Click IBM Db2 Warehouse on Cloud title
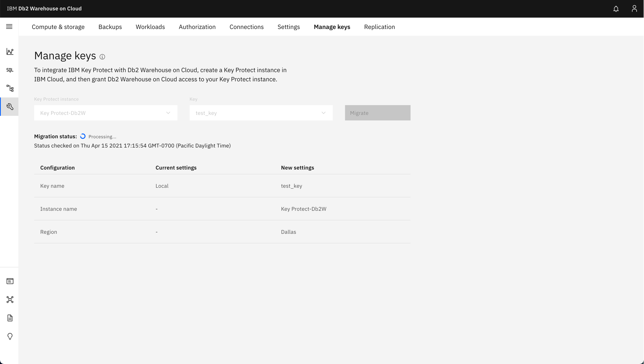This screenshot has width=644, height=364. coord(44,9)
